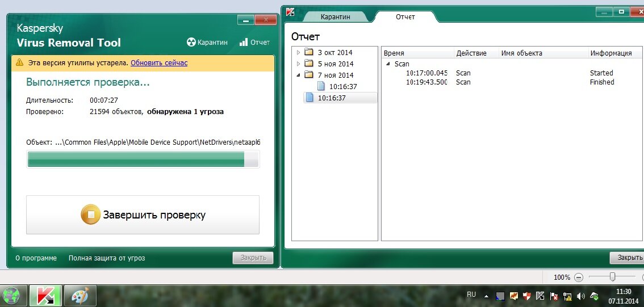Open red-white shield tray icon
The image size is (644, 307).
click(x=527, y=296)
